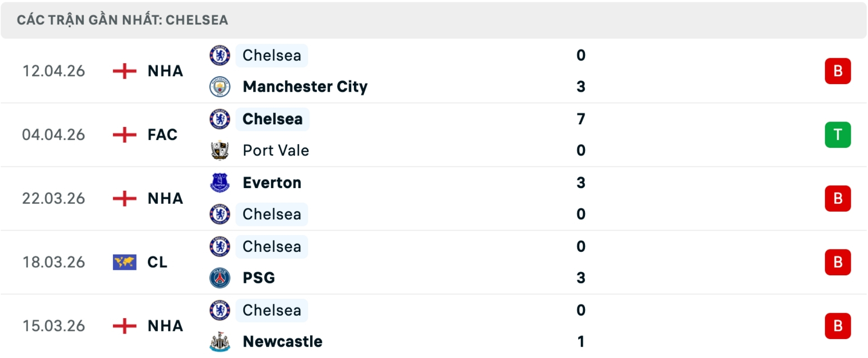Open the Port Vale team link
Screen dimensions: 868x358
pos(276,150)
